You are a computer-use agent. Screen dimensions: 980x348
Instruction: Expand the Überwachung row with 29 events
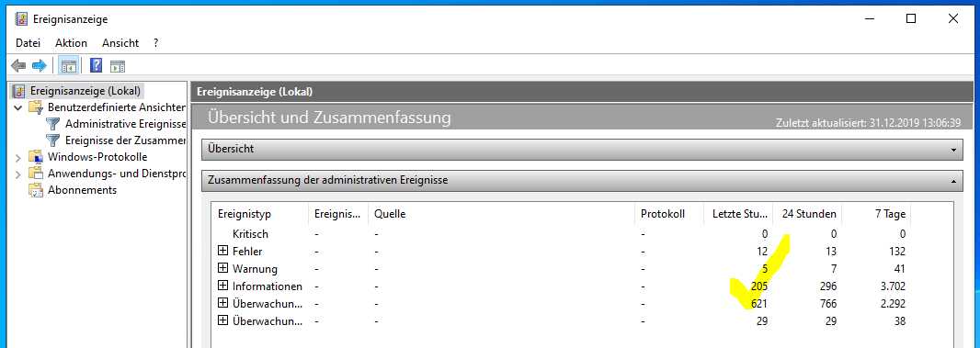click(222, 320)
